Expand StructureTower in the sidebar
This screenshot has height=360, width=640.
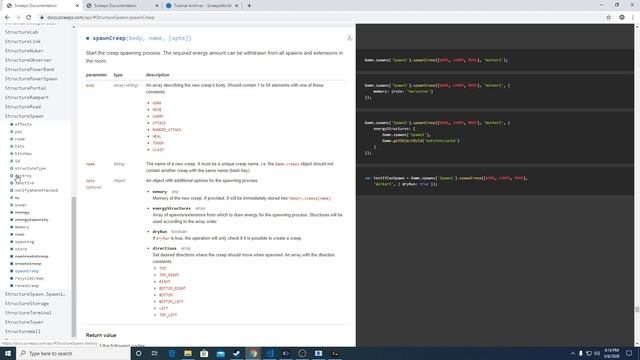coord(24,322)
